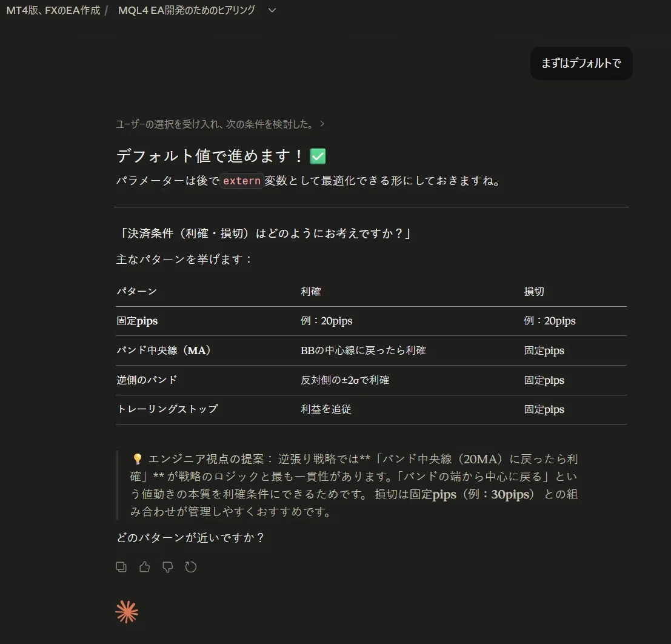This screenshot has width=671, height=644.
Task: Give thumbs up to the response
Action: tap(145, 567)
